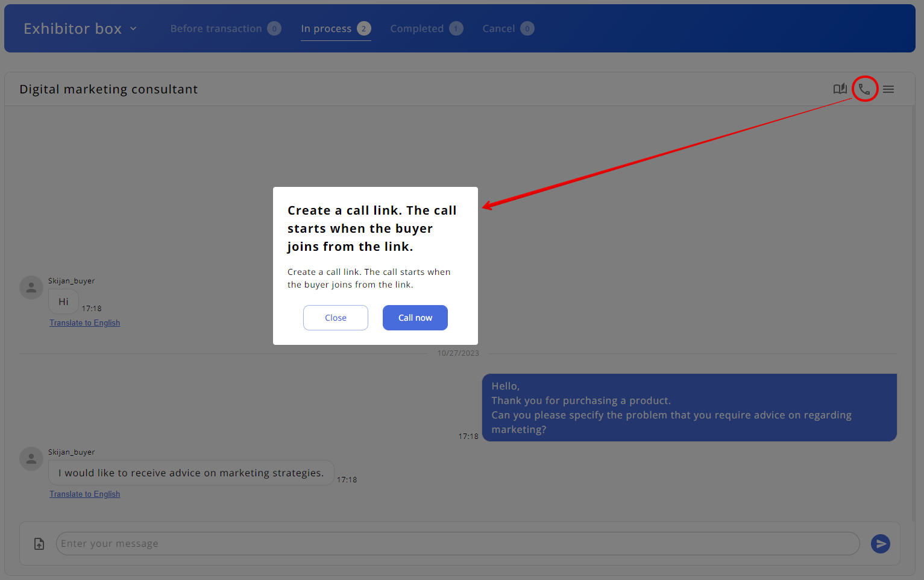924x580 pixels.
Task: Click the phone call icon
Action: tap(864, 89)
